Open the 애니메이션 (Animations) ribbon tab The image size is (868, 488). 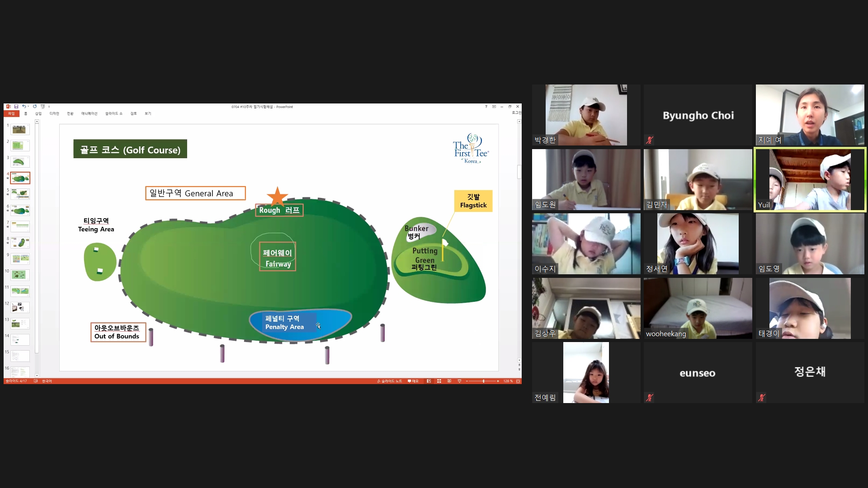(x=89, y=113)
